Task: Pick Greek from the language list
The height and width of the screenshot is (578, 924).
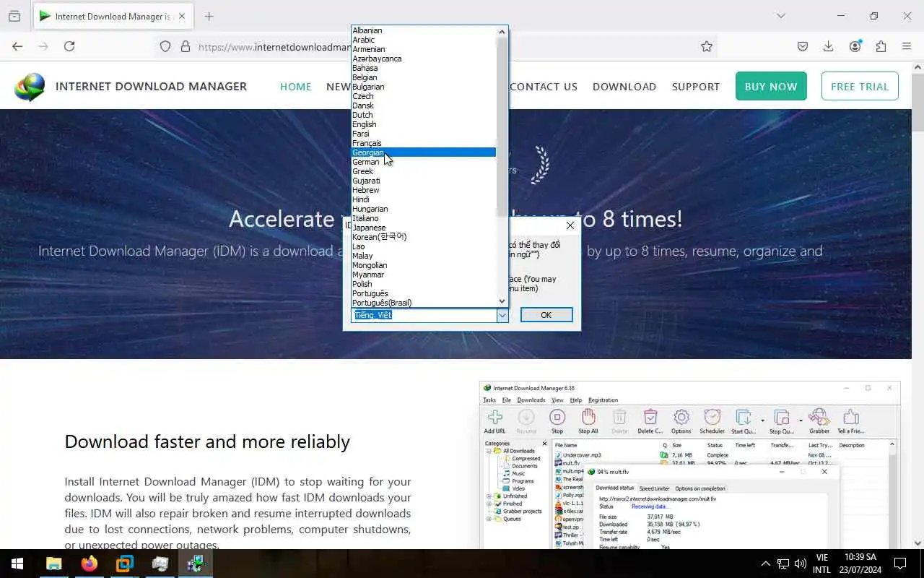Action: click(x=424, y=171)
